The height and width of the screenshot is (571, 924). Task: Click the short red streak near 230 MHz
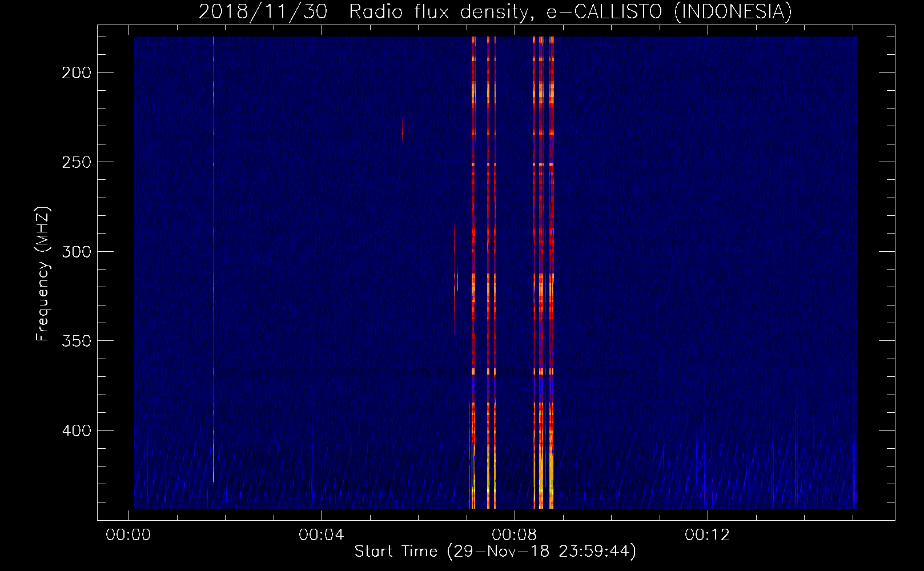click(x=402, y=129)
